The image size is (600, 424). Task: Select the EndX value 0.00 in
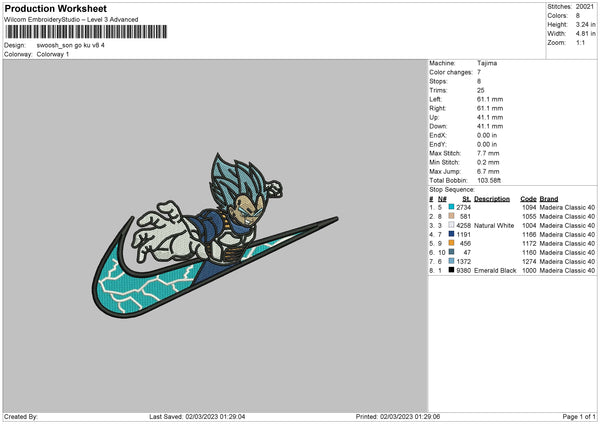(x=487, y=135)
